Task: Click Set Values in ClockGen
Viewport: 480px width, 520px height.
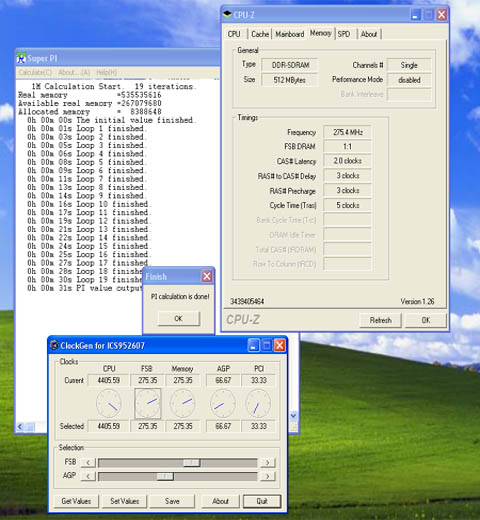Action: coord(125,501)
